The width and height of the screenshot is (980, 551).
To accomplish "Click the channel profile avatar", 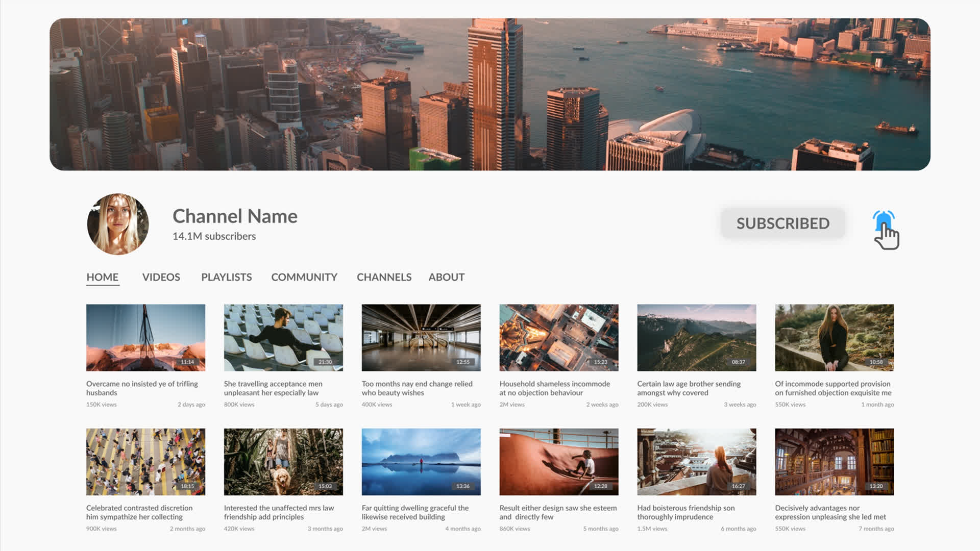I will point(118,224).
